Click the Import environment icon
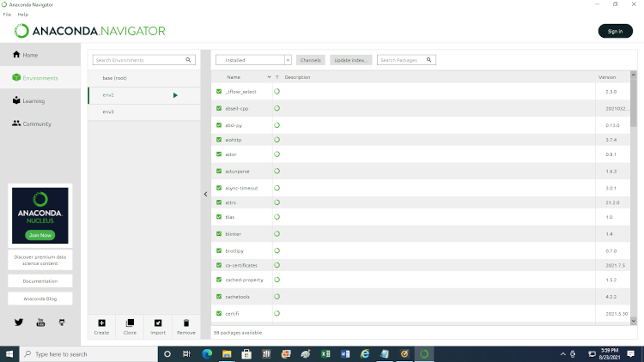Viewport: 644px width, 362px height. click(x=158, y=323)
